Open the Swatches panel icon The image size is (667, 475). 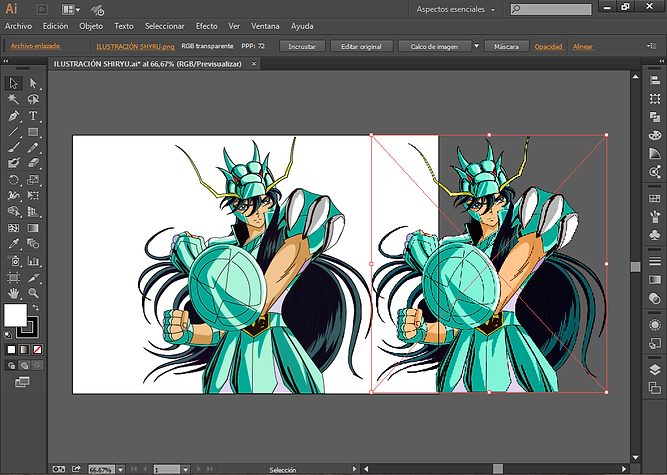[655, 199]
